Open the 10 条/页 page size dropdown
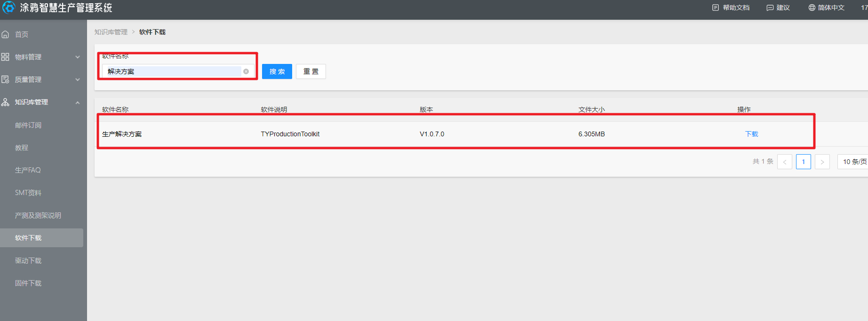This screenshot has height=321, width=868. pos(853,162)
